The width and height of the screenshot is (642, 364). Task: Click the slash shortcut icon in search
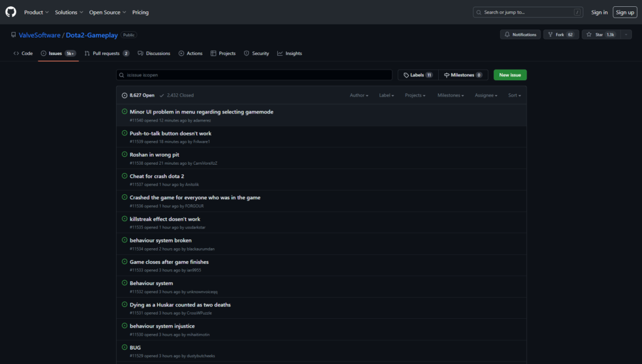pos(577,12)
